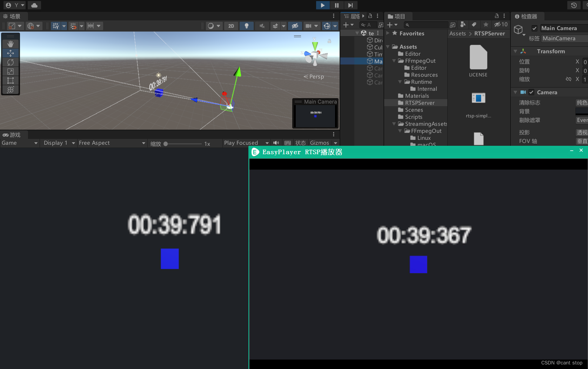This screenshot has width=588, height=369.
Task: Select the rtsp-simpl asset thumbnail
Action: coord(478,98)
